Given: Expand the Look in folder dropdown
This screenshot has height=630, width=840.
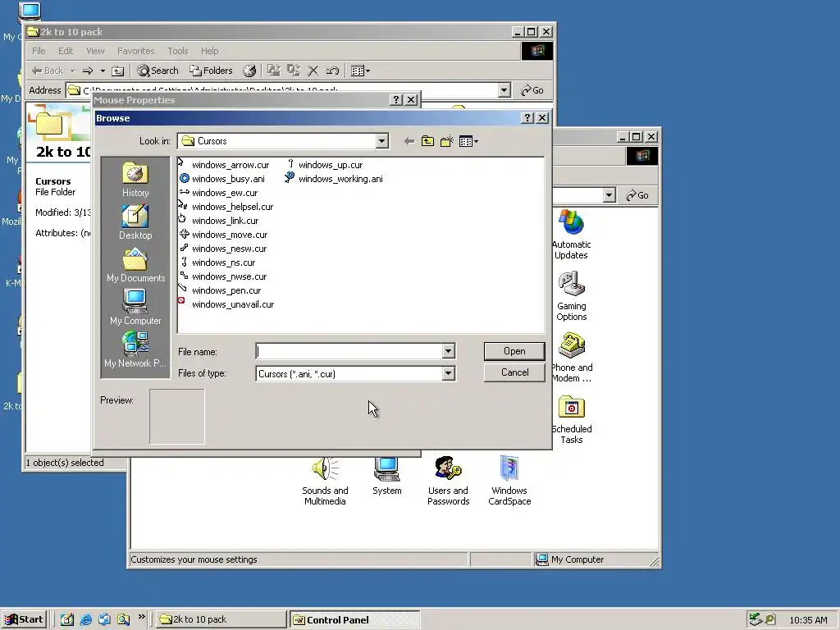Looking at the screenshot, I should (x=381, y=141).
